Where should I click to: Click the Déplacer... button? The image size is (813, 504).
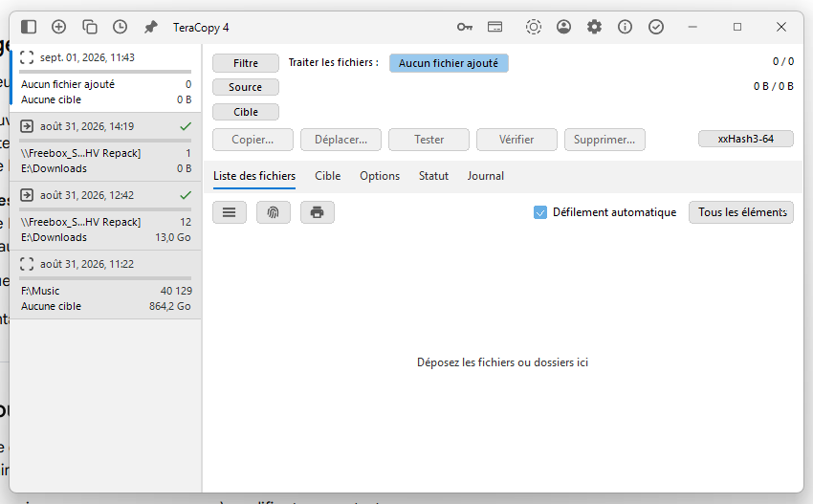click(341, 140)
